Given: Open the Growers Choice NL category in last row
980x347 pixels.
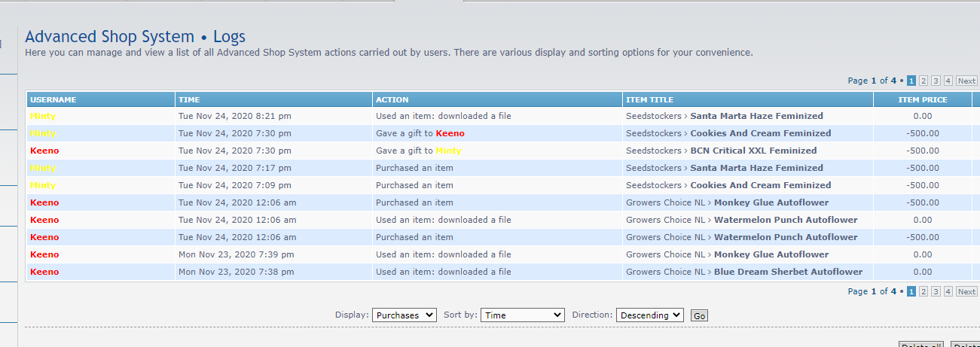Looking at the screenshot, I should tap(665, 272).
